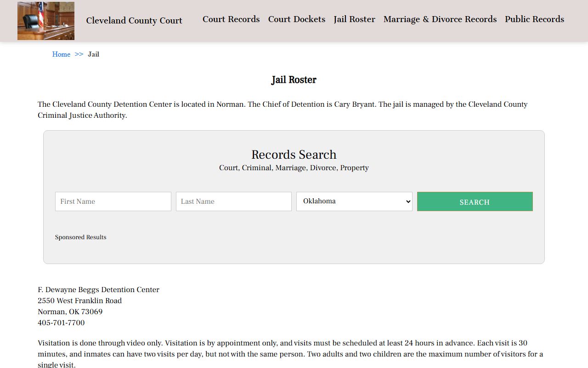Image resolution: width=588 pixels, height=368 pixels.
Task: Click the Home breadcrumb link
Action: [61, 54]
